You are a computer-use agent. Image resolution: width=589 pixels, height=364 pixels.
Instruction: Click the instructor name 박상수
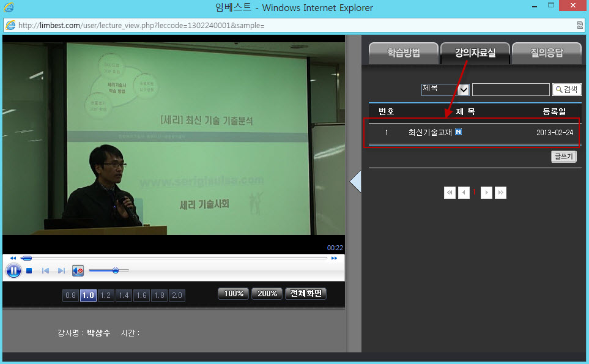click(98, 333)
